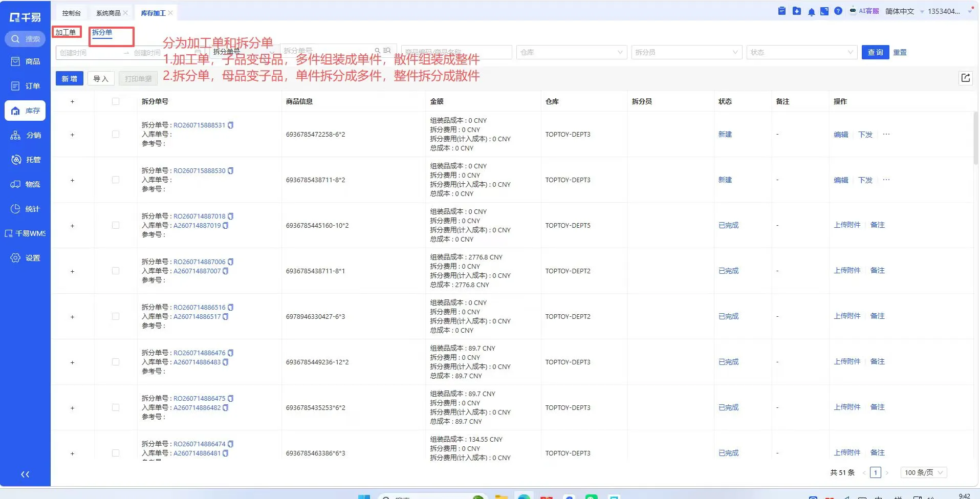This screenshot has height=499, width=980.
Task: Open the 物流 section in the sidebar
Action: coord(25,184)
